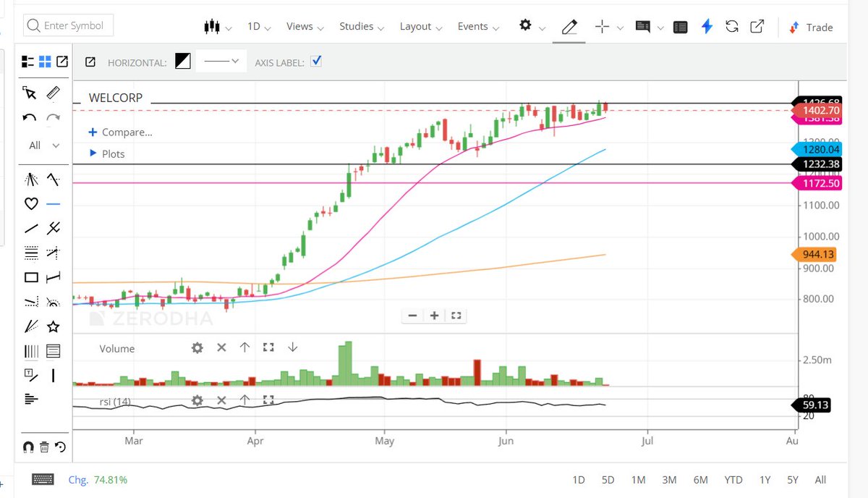Close the Volume panel

coord(221,347)
